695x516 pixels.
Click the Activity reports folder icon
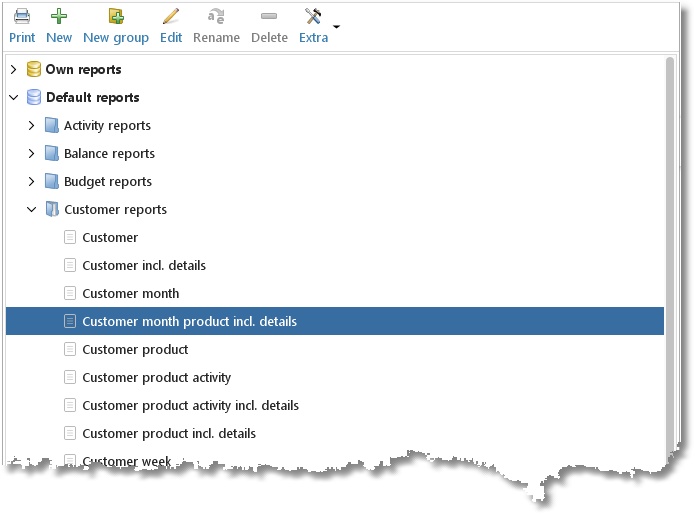51,125
